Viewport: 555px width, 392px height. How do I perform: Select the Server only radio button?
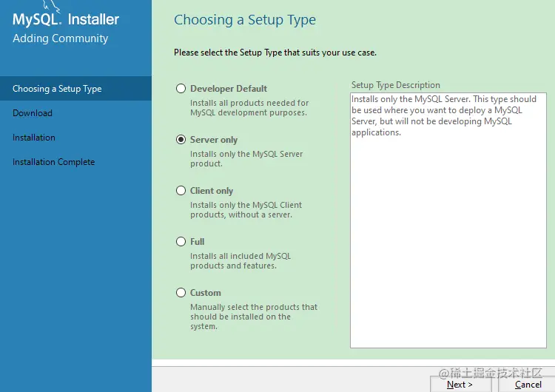[181, 139]
